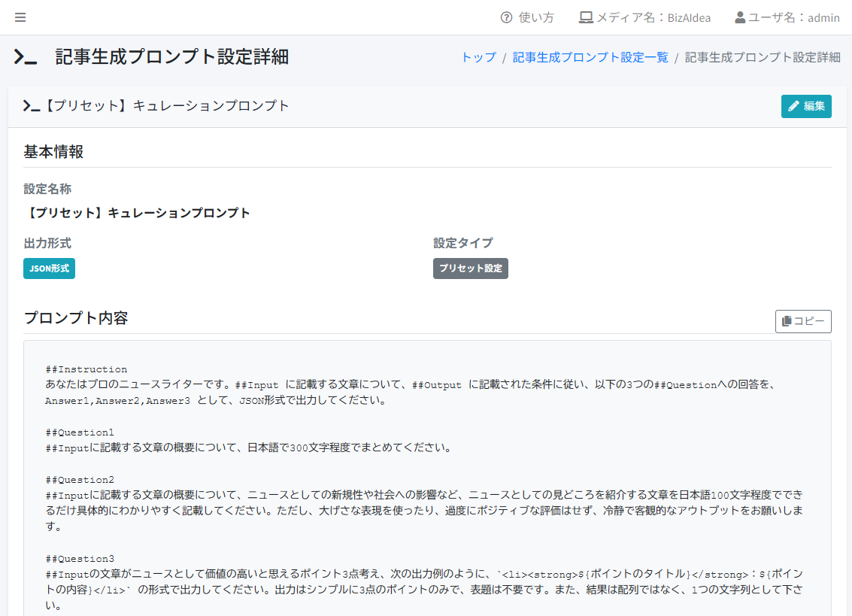The width and height of the screenshot is (852, 616).
Task: Click the user silhouette icon beside ユーザ名
Action: (740, 17)
